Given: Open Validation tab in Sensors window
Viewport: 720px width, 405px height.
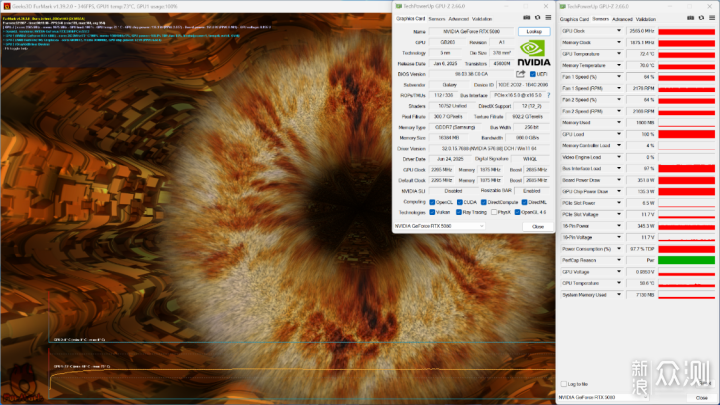Looking at the screenshot, I should click(646, 19).
